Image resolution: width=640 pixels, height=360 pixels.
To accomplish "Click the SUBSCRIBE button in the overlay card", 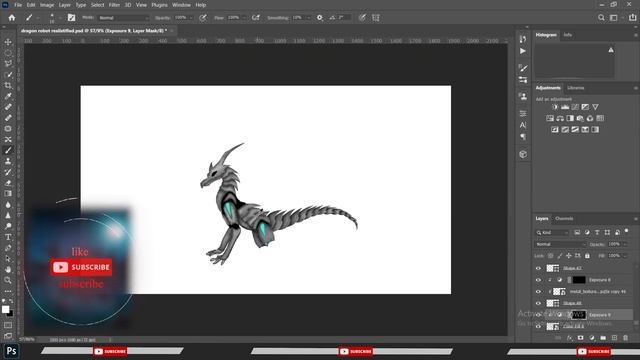I will click(82, 267).
